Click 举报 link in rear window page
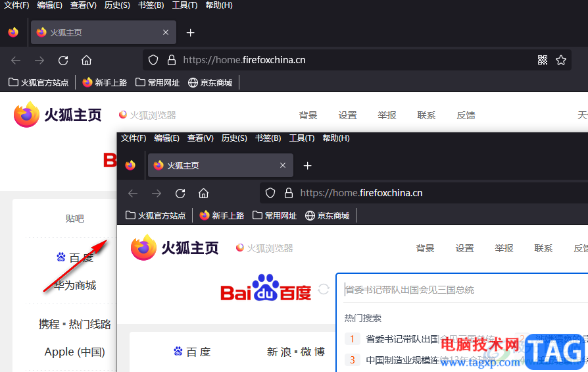The width and height of the screenshot is (588, 372). (x=387, y=115)
